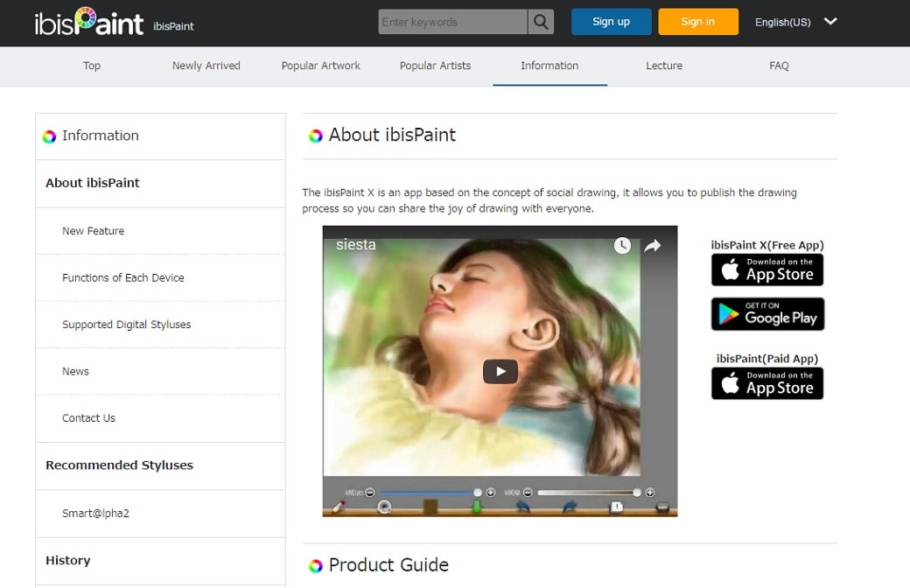Play the siesta video
This screenshot has width=910, height=588.
[500, 371]
